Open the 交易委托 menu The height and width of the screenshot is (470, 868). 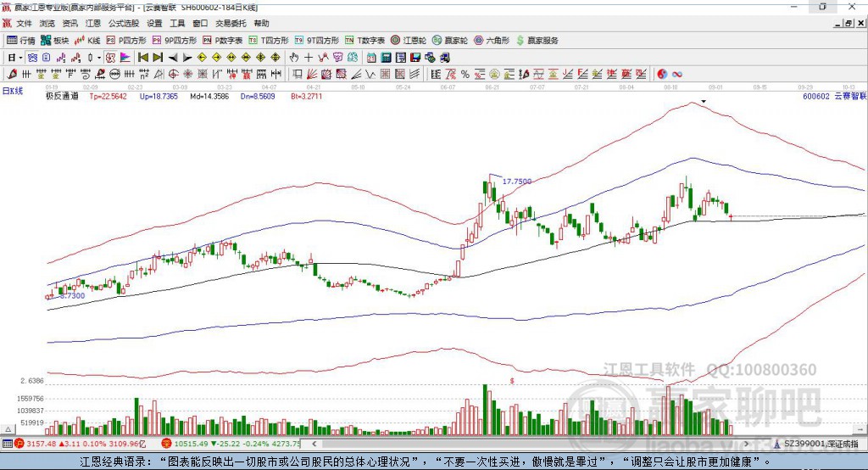(231, 23)
